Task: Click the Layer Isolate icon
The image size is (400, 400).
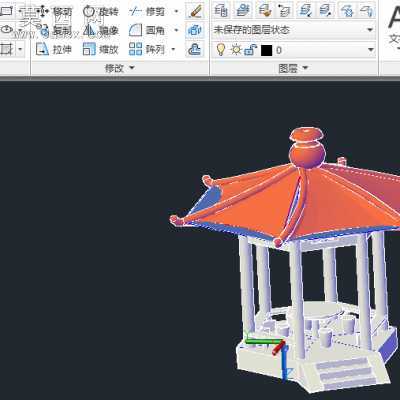Action: click(x=305, y=10)
